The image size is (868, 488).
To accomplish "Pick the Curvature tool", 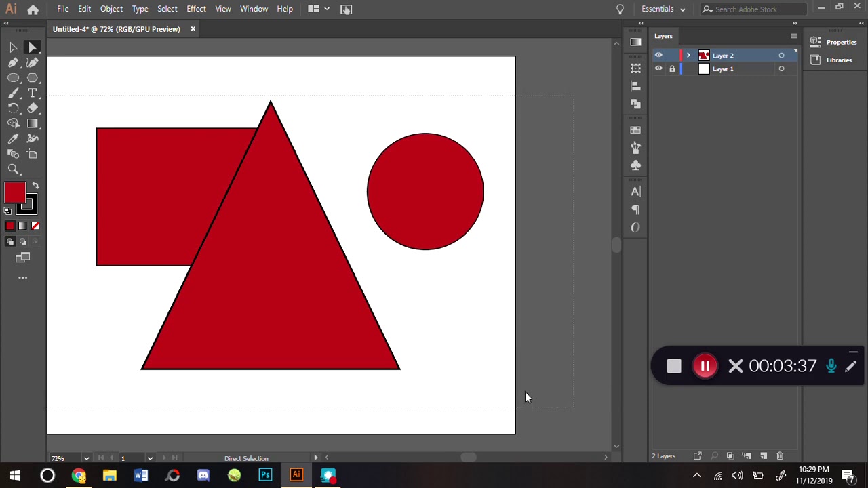I will coord(32,62).
